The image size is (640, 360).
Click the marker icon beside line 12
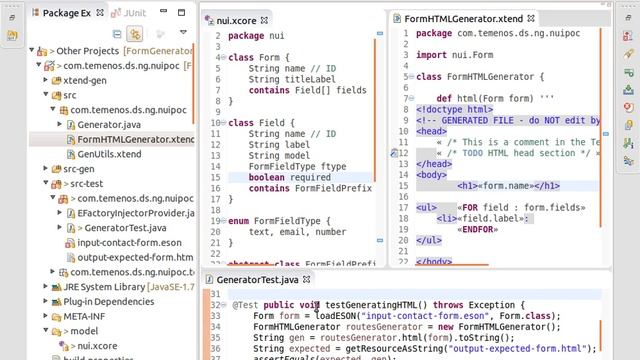click(393, 153)
